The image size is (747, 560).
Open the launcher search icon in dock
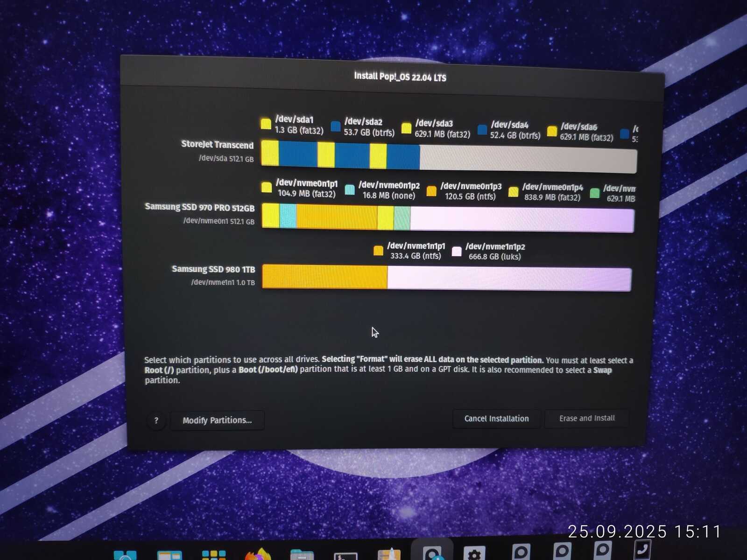point(125,555)
